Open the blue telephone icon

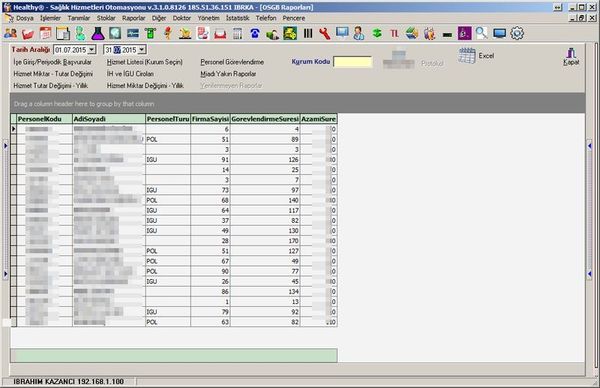[255, 34]
